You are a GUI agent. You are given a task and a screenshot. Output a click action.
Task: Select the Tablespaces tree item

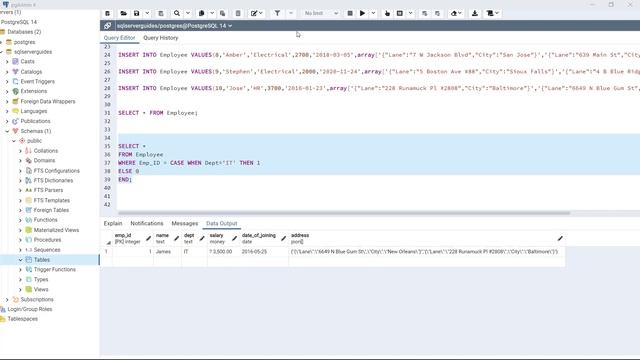(x=22, y=319)
